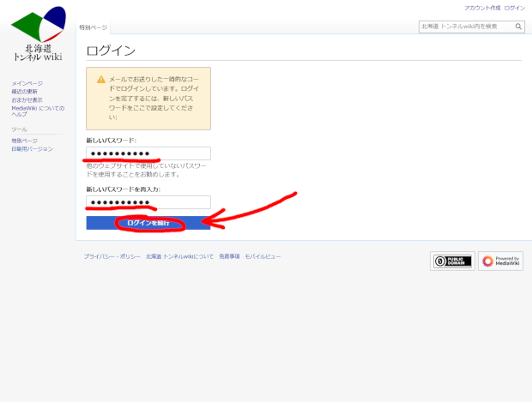Click the ログイン link at top right
532x402 pixels.
515,8
